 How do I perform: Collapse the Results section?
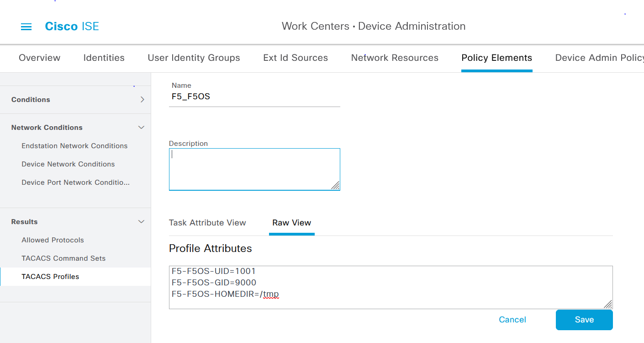(141, 222)
